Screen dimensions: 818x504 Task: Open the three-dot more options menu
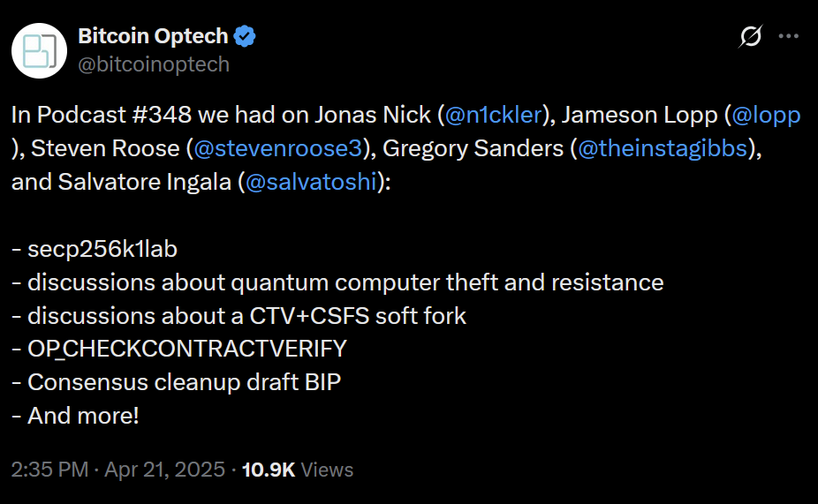788,37
